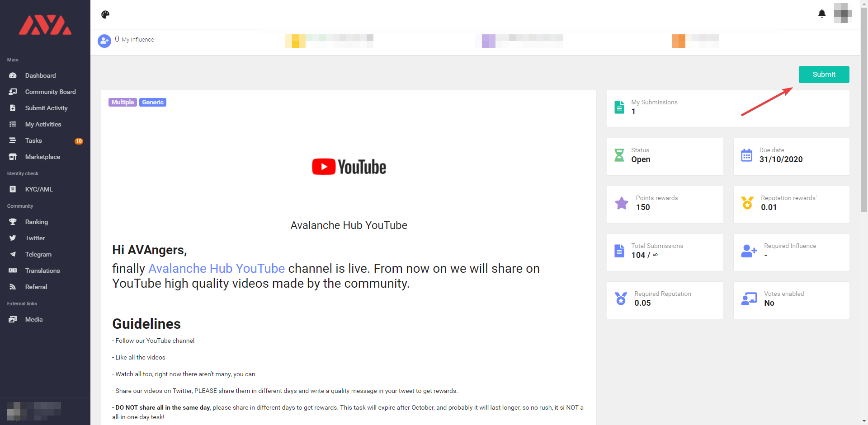Click the My Influence user icon
Screen dimensions: 868x425
tap(104, 41)
